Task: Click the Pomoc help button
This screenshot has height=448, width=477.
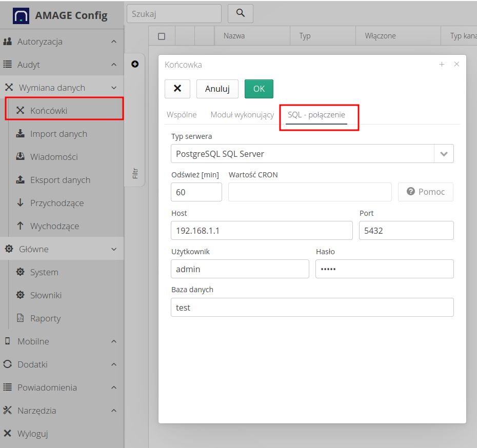Action: pyautogui.click(x=426, y=192)
